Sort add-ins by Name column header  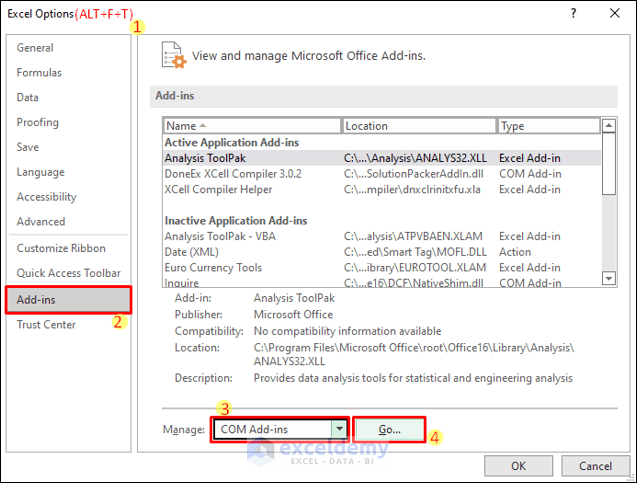tap(250, 126)
